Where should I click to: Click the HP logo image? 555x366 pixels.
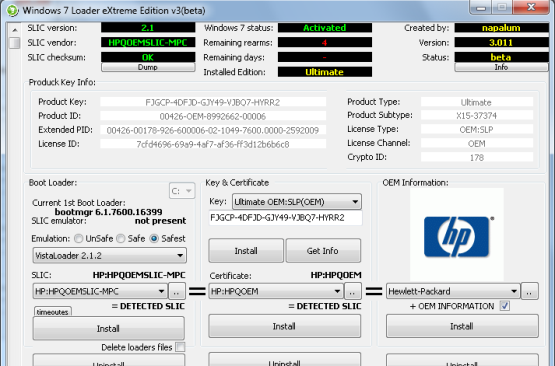click(457, 237)
